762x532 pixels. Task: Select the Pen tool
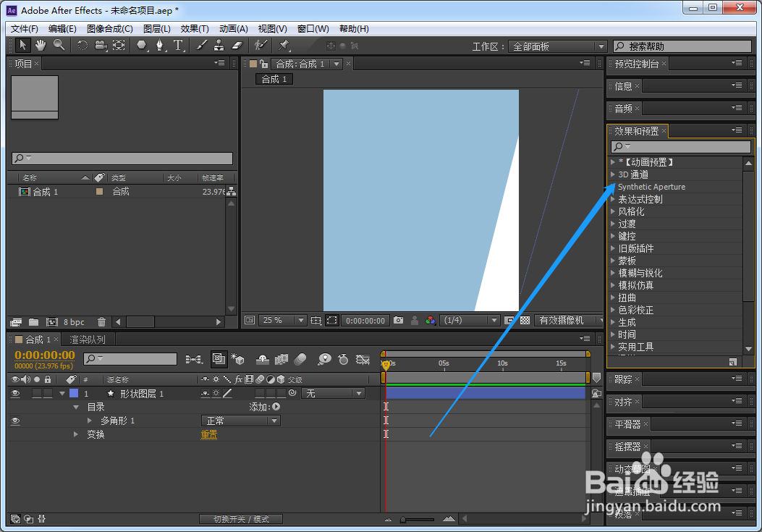coord(159,46)
